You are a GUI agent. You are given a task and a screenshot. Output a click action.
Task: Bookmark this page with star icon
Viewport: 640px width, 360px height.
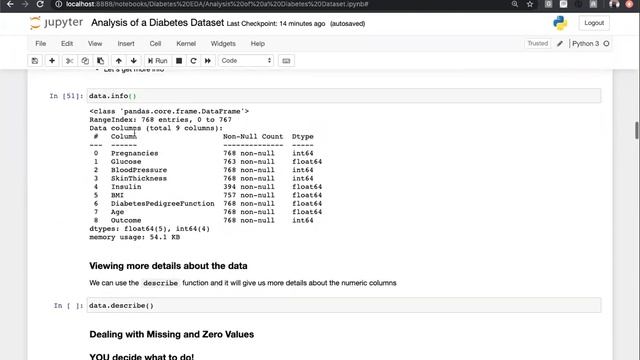coord(530,4)
